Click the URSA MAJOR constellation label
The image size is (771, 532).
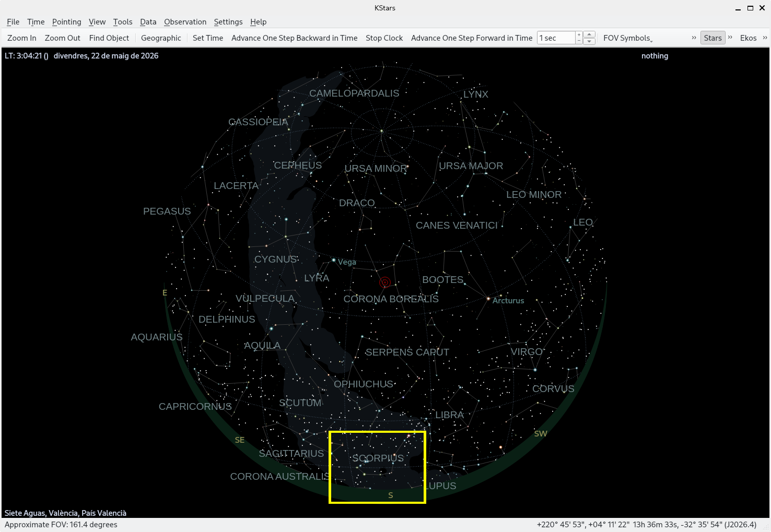pyautogui.click(x=471, y=166)
